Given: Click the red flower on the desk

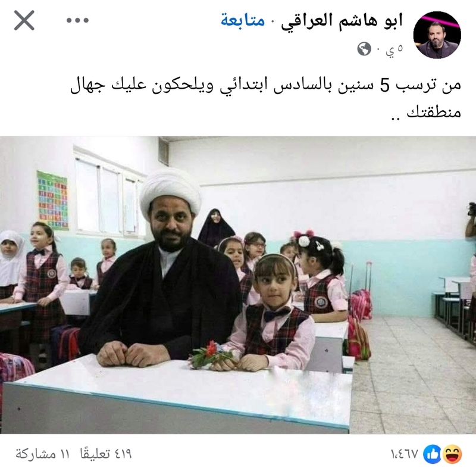Looking at the screenshot, I should tap(211, 354).
